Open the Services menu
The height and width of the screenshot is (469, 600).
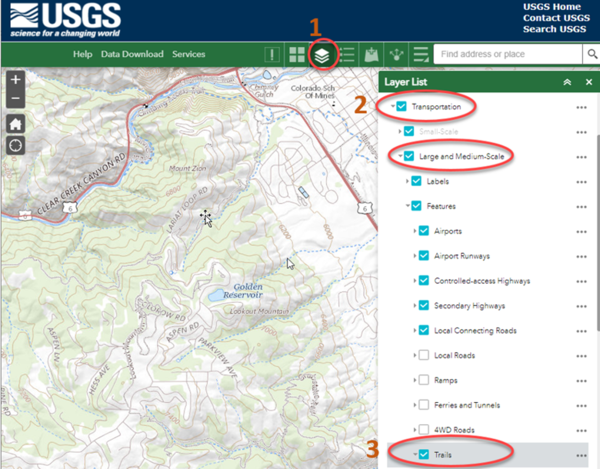tap(188, 54)
